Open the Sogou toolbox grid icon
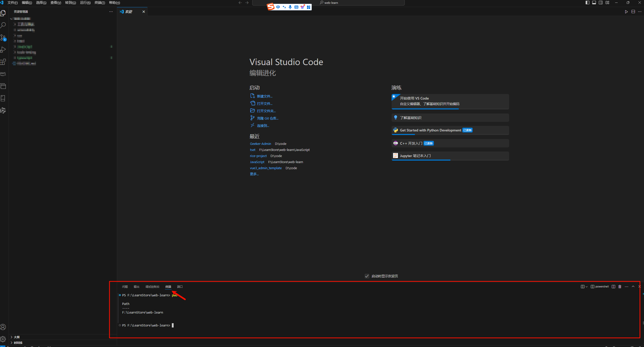 point(308,7)
